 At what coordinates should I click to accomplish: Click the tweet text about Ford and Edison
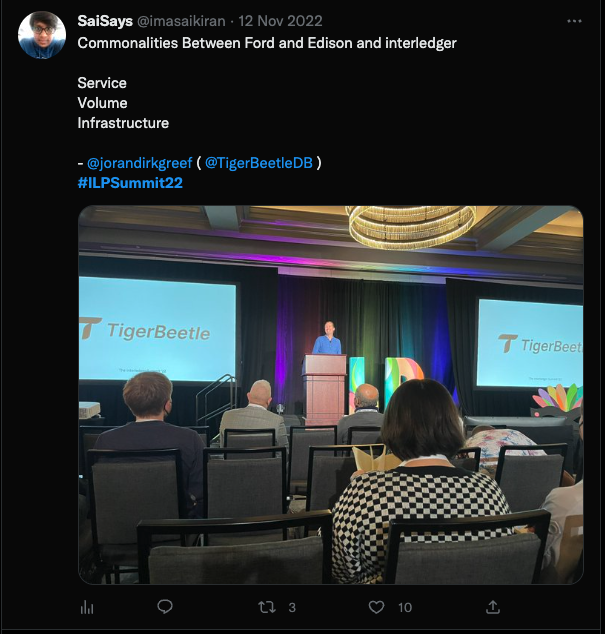coord(267,43)
